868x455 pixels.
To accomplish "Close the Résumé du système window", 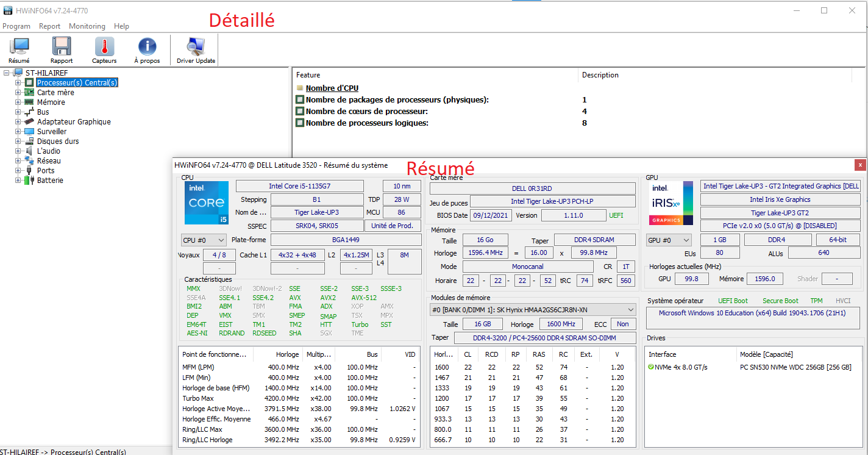I will click(859, 165).
